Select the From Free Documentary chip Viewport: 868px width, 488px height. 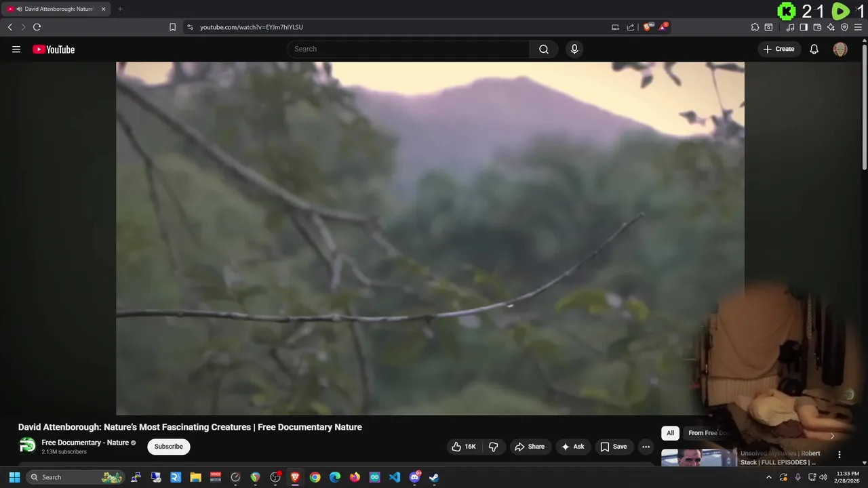(x=709, y=433)
